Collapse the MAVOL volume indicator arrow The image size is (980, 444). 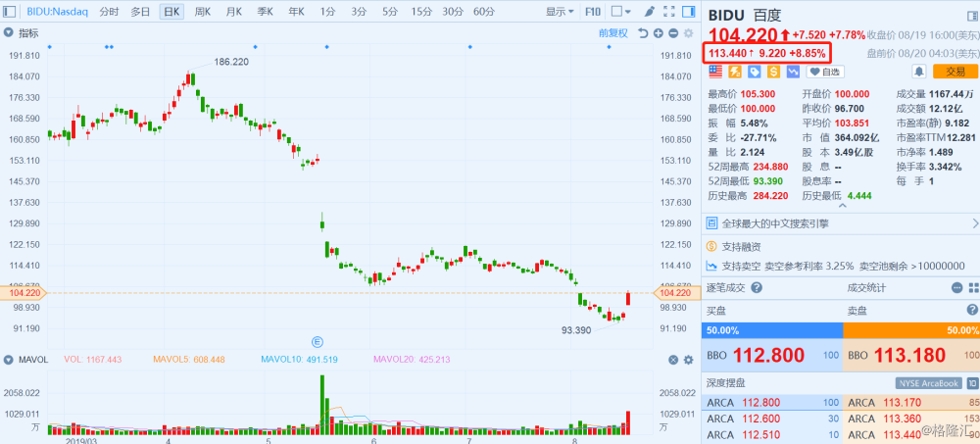[8, 360]
